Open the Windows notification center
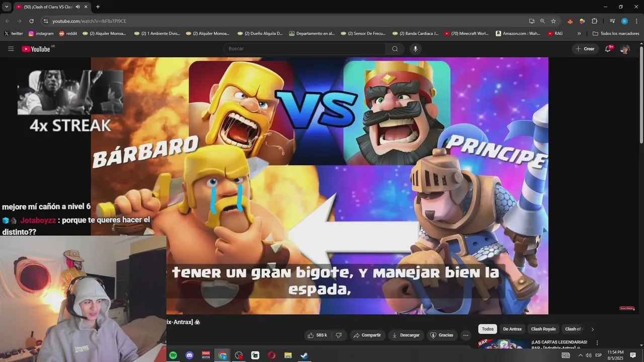Screen dimensions: 644x362 [x=633, y=355]
